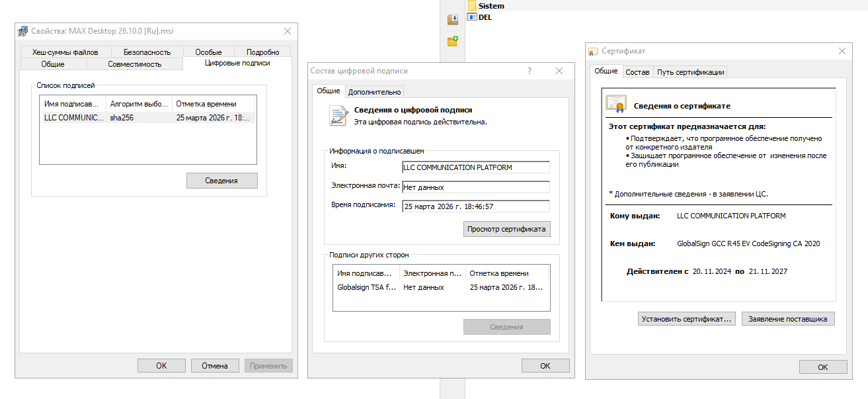Viewport: 868px width, 399px height.
Task: Click the Заявление поставщика button
Action: tap(788, 319)
